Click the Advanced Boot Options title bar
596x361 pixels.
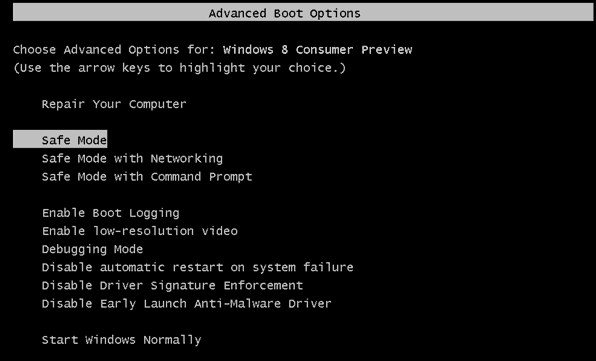click(x=303, y=13)
